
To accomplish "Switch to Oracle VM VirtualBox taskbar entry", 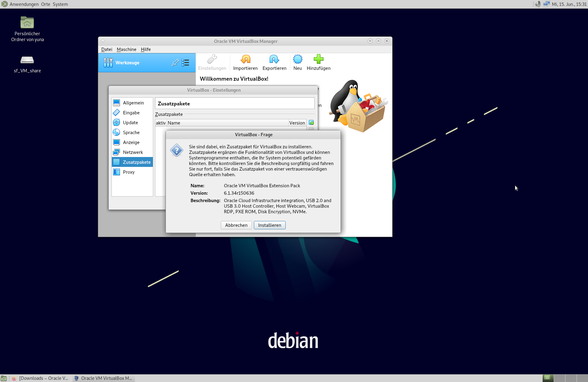I will (103, 378).
